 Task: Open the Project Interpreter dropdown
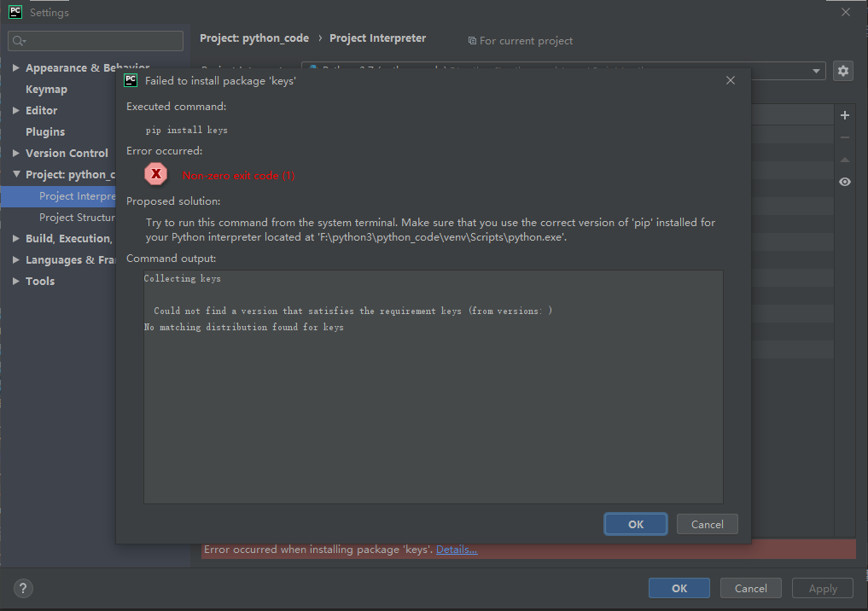(816, 71)
